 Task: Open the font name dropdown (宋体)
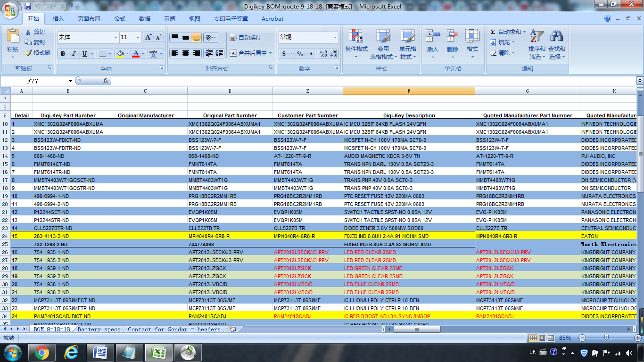pyautogui.click(x=116, y=37)
